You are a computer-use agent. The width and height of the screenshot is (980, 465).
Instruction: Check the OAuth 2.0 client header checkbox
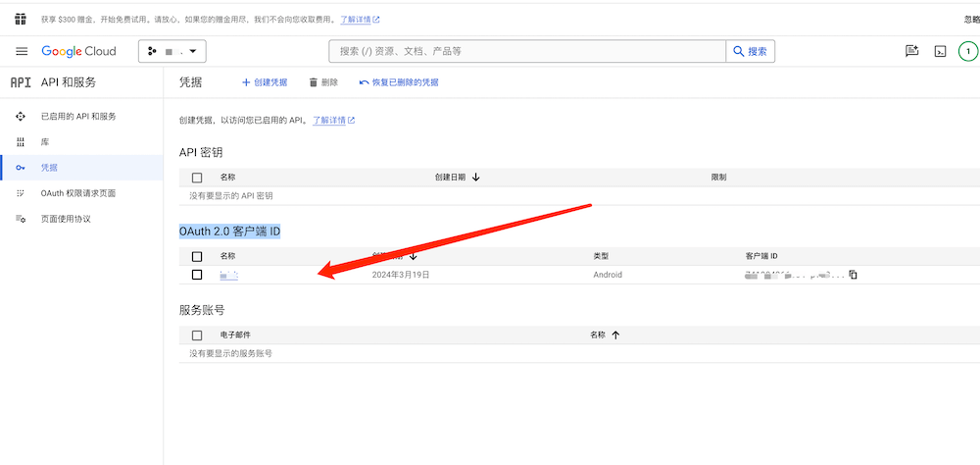tap(197, 256)
